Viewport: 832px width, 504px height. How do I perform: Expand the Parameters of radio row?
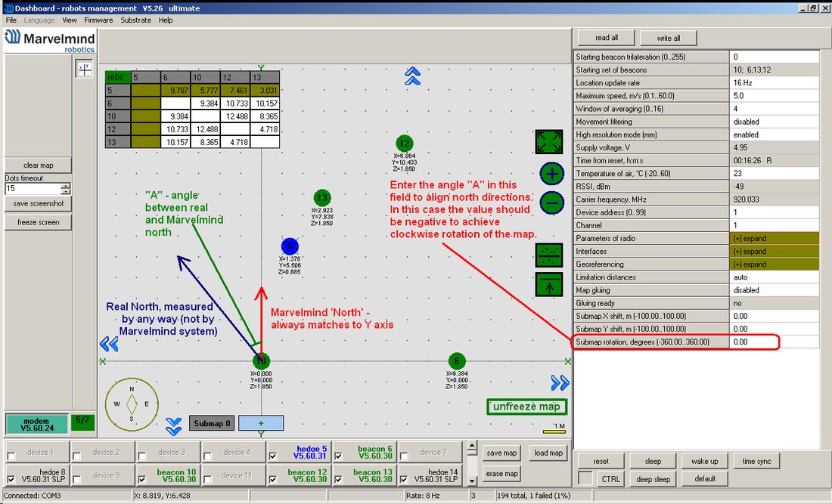(775, 239)
